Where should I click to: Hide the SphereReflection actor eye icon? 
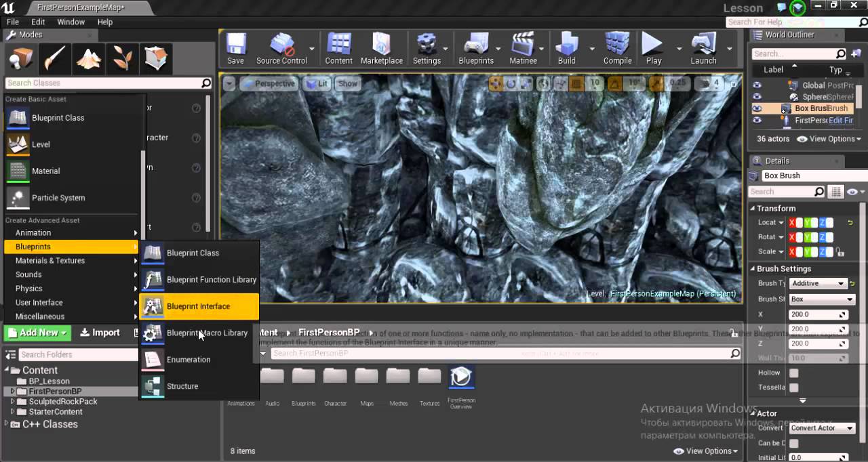[757, 97]
